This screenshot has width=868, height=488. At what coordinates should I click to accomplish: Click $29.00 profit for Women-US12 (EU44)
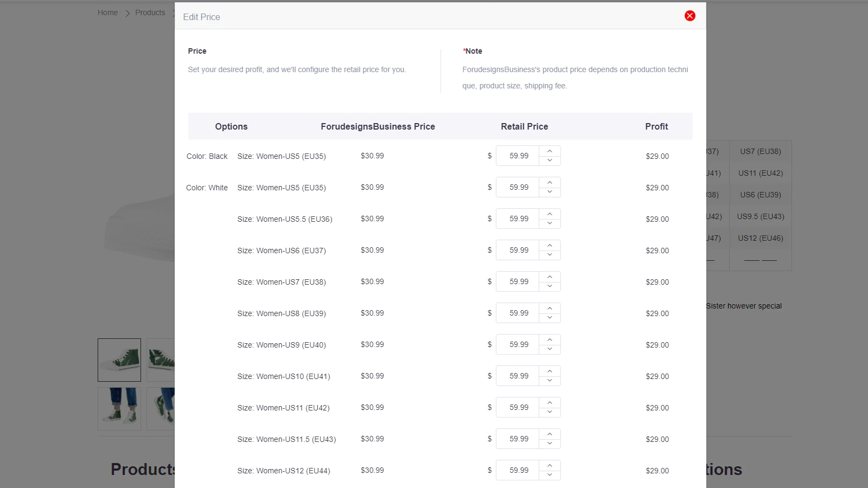pos(657,471)
